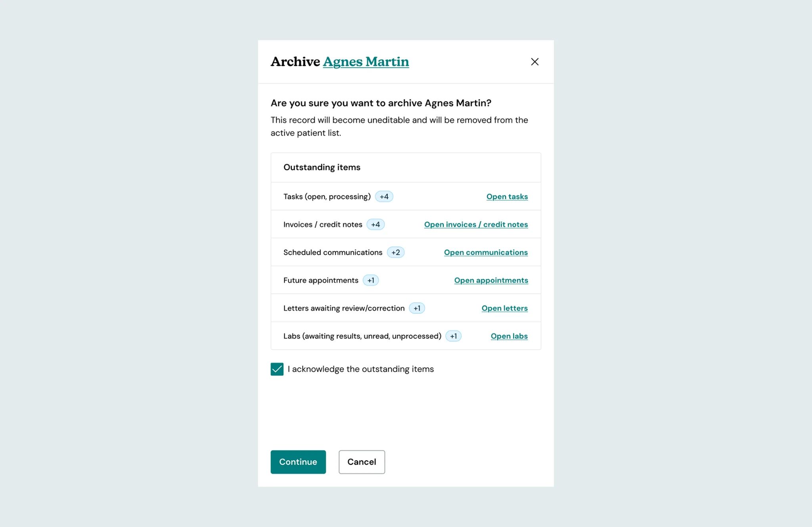
Task: Open appointments for Agnes Martin
Action: [x=491, y=280]
